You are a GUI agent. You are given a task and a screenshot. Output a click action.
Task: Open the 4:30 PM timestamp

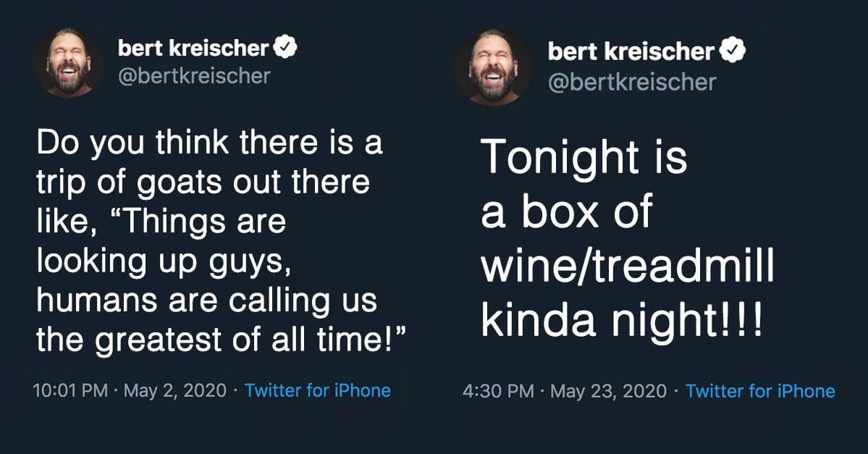pos(498,392)
